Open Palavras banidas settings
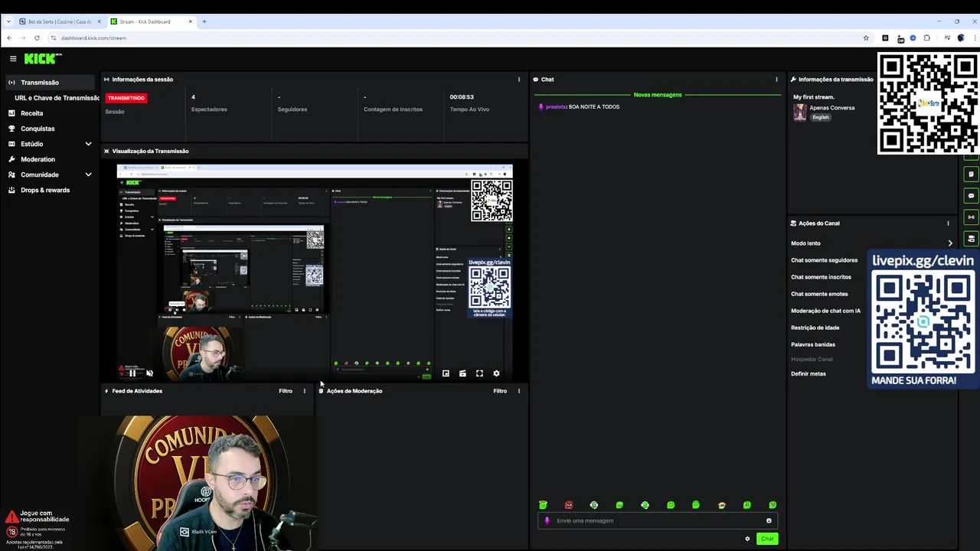This screenshot has height=551, width=980. tap(813, 344)
